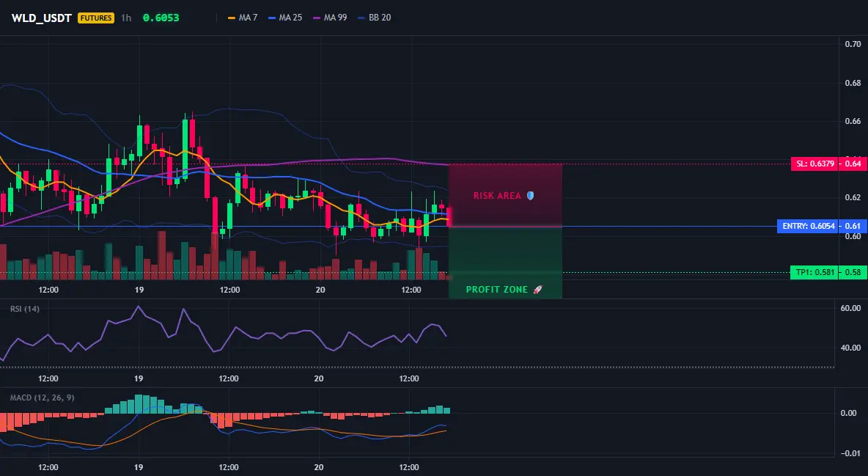Click the MACD (12, 26, 9) indicator label
This screenshot has width=868, height=476.
click(42, 398)
